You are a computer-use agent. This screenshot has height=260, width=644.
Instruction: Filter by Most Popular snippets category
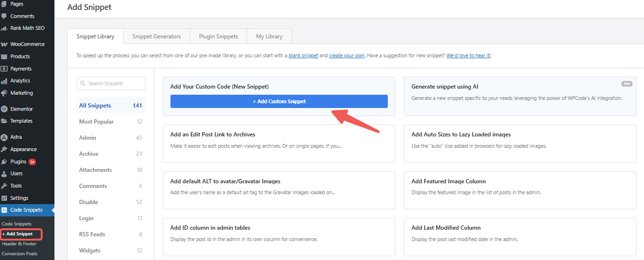point(96,122)
